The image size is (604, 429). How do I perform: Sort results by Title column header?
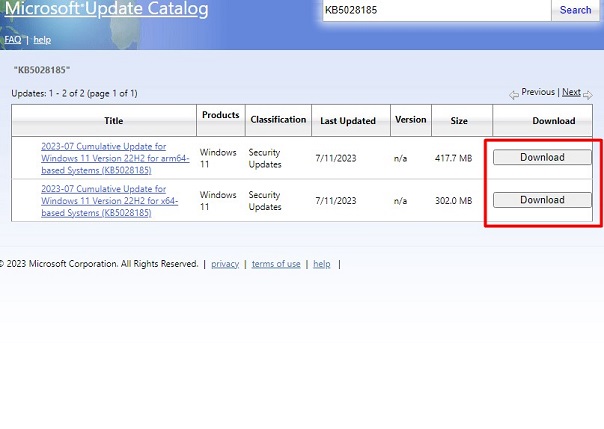click(114, 121)
